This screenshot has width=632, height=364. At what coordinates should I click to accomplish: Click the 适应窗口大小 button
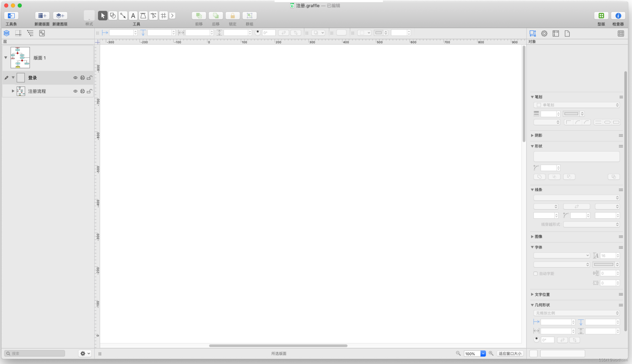coord(510,354)
